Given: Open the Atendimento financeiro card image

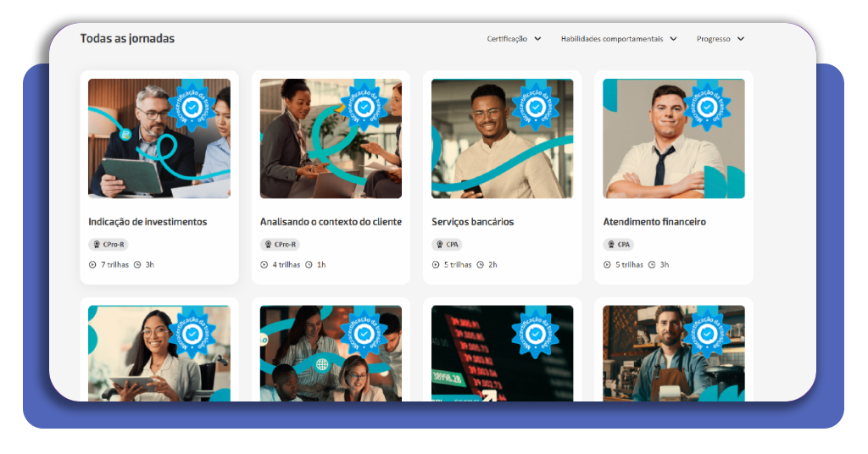Looking at the screenshot, I should click(x=674, y=138).
